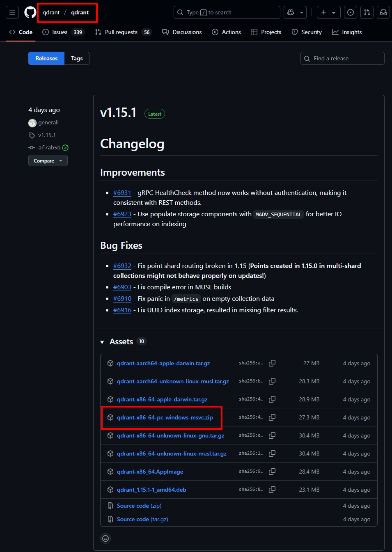
Task: Open the Copilot dropdown arrow
Action: click(302, 12)
